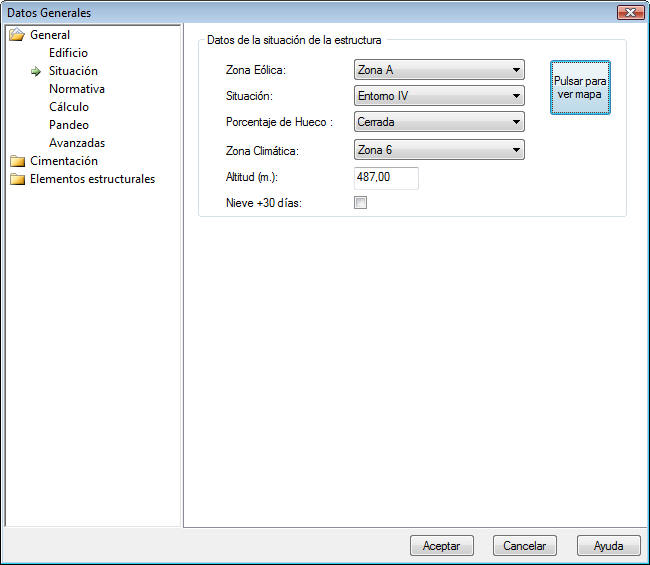Click the Situación field label
Screen dimensions: 650x565
pos(249,96)
